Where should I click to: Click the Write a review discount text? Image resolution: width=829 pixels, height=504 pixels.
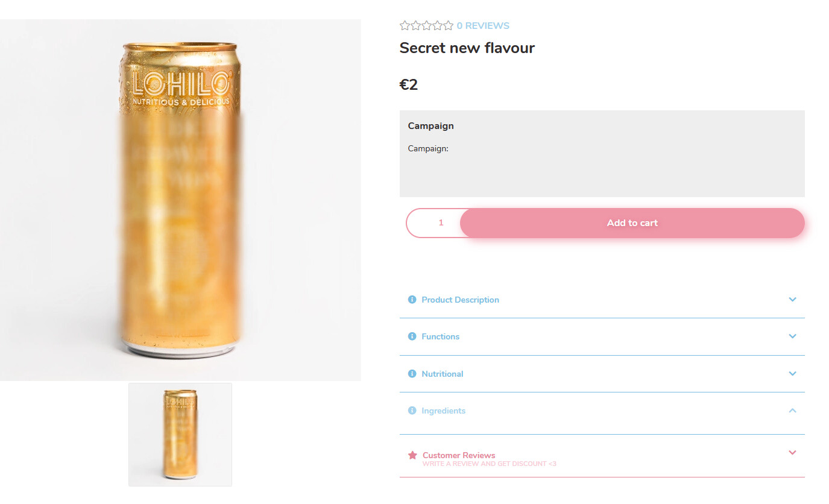pos(489,464)
